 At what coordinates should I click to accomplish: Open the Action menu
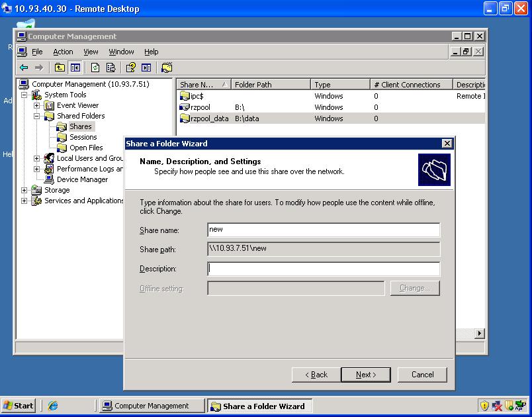point(63,52)
